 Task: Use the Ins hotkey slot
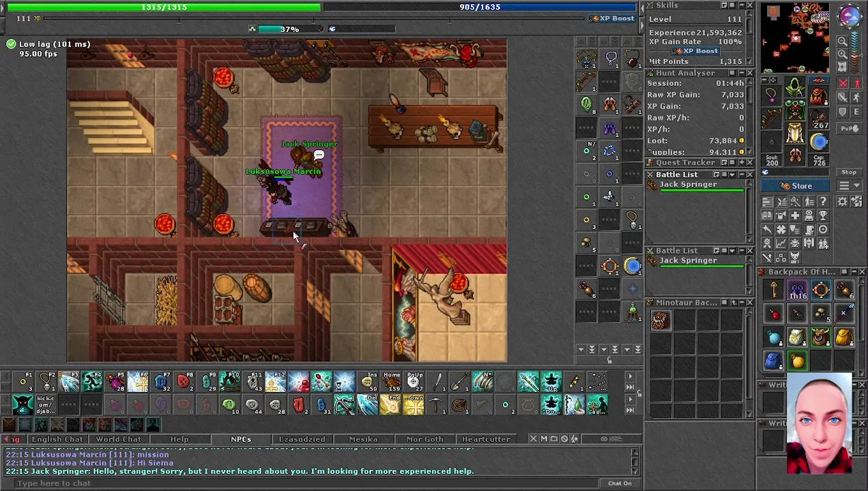368,382
